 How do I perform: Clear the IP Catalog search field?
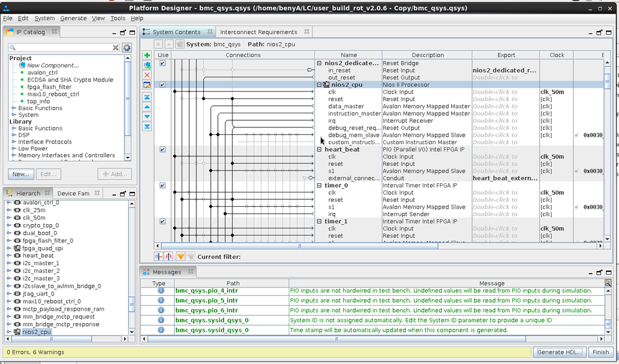click(115, 48)
